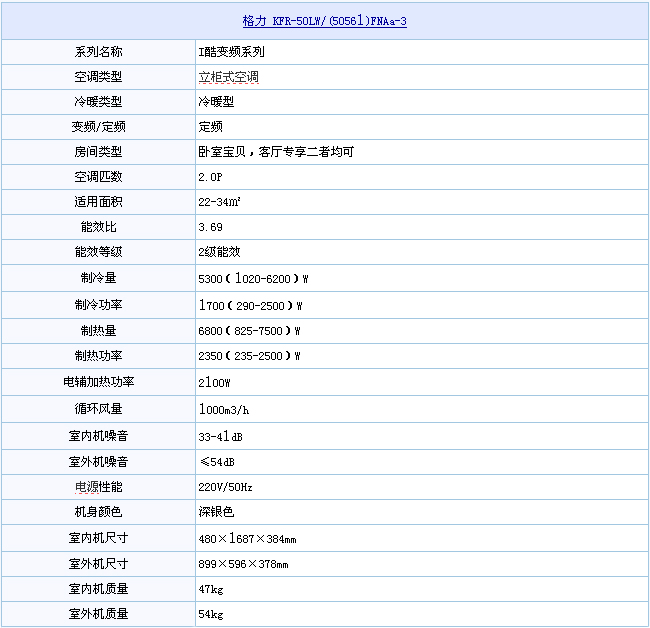Screen dimensions: 650x628
Task: Click the 立柜式空调 value cell
Action: (x=229, y=77)
